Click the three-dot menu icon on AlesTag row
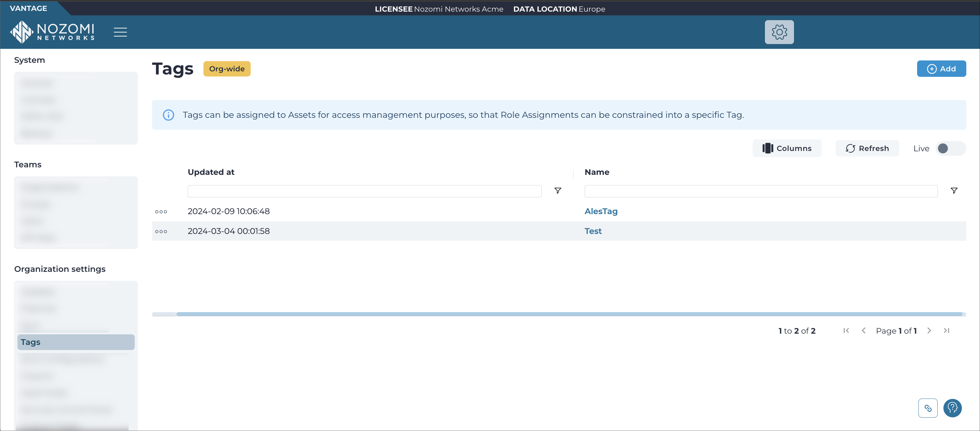Viewport: 980px width, 431px height. click(x=161, y=212)
